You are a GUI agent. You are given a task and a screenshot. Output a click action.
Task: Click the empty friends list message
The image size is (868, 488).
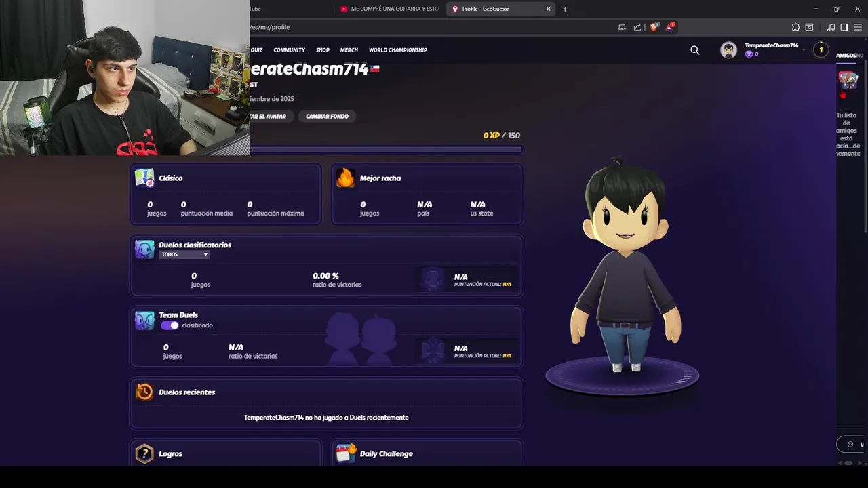click(x=848, y=134)
